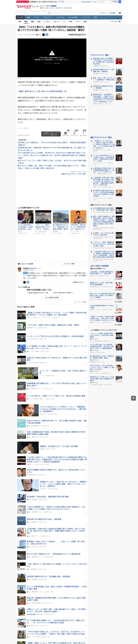Open the キョレーター・山﨑潤也さん死去 article link
The width and height of the screenshot is (138, 644).
tap(63, 372)
